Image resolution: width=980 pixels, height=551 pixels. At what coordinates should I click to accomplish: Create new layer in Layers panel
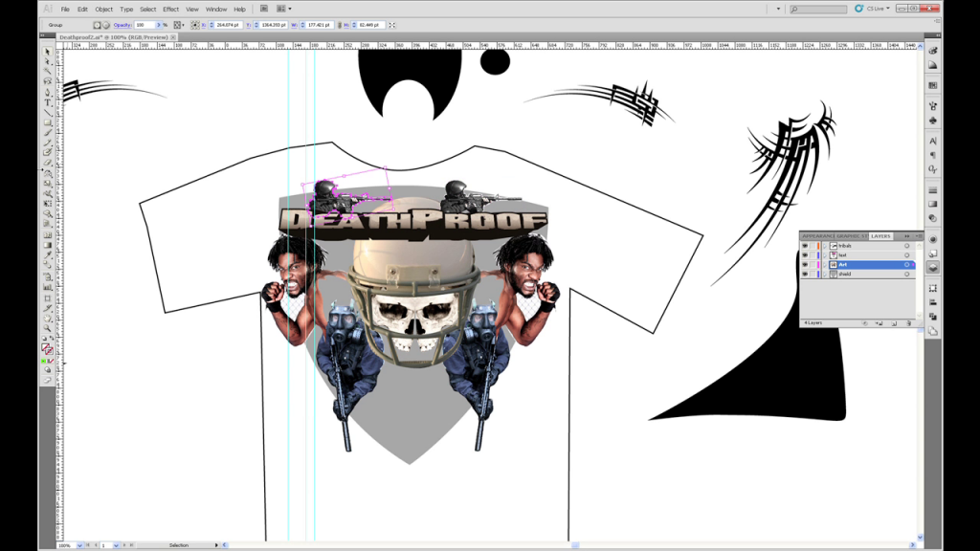click(892, 323)
